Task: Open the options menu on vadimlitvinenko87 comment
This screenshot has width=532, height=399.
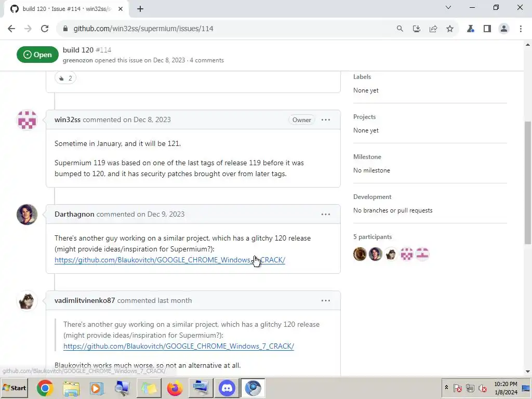Action: 326,301
